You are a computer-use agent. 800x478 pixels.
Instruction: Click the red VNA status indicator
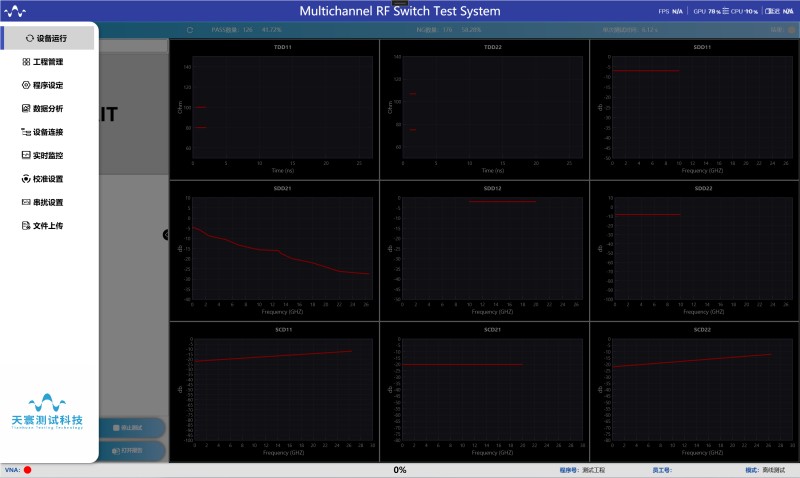(28, 470)
